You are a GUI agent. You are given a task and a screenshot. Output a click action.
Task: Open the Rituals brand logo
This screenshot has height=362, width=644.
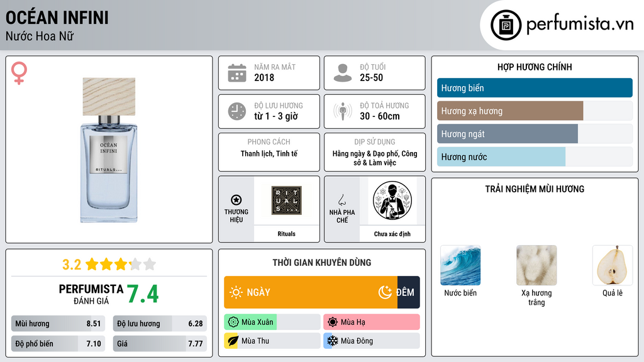tap(287, 200)
